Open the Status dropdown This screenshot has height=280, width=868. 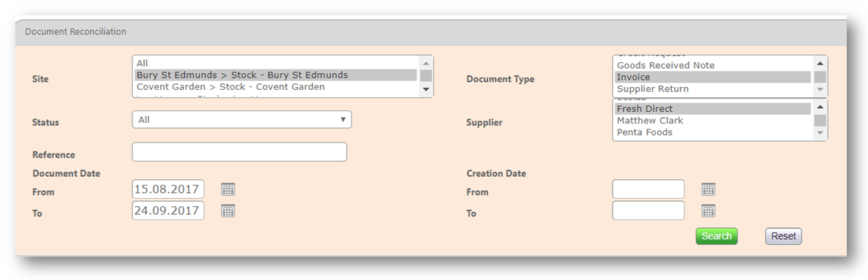click(242, 119)
